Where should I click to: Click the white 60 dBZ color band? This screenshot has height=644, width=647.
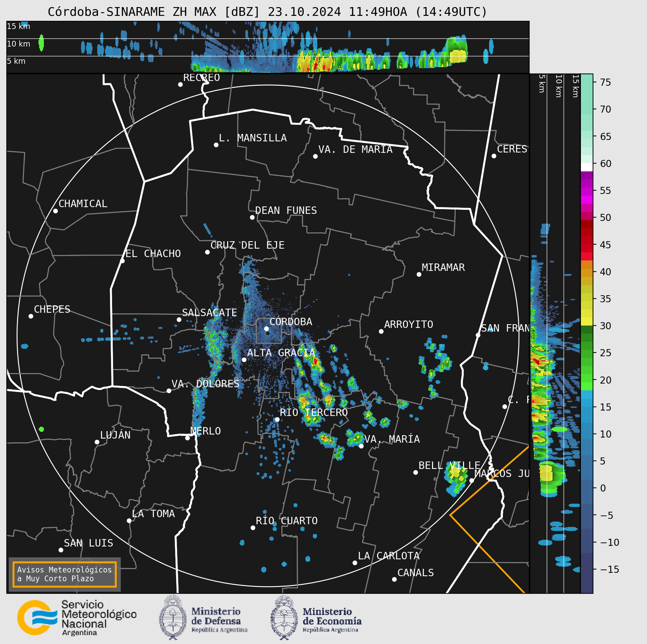(587, 167)
